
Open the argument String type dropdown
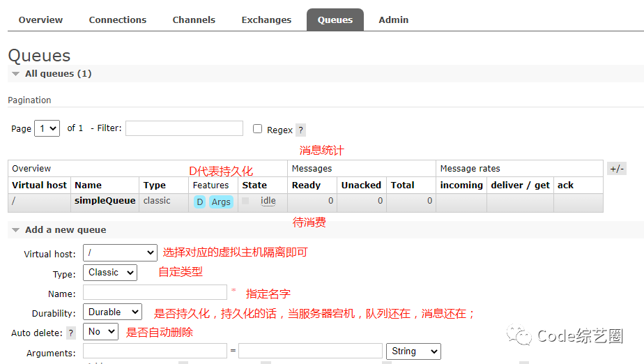point(414,351)
